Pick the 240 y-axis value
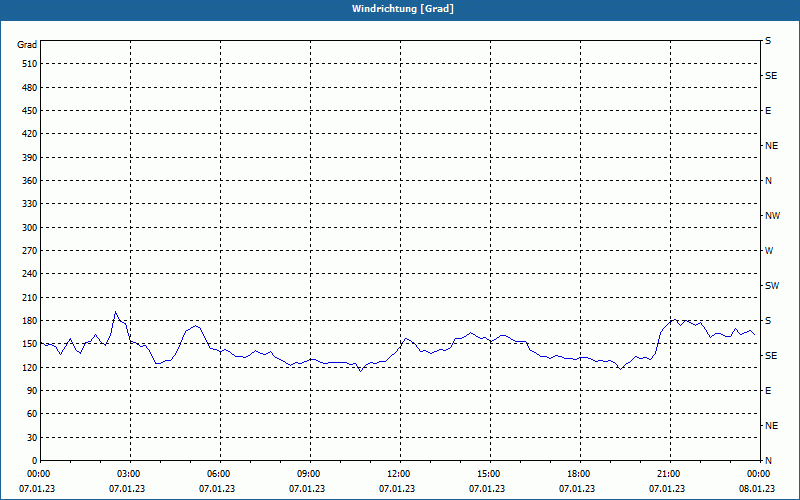Image resolution: width=800 pixels, height=500 pixels. click(30, 274)
